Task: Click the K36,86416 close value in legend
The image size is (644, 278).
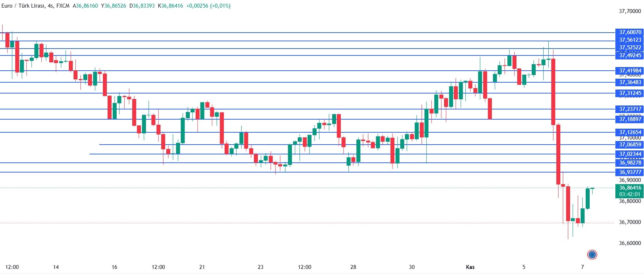Action: pos(171,6)
